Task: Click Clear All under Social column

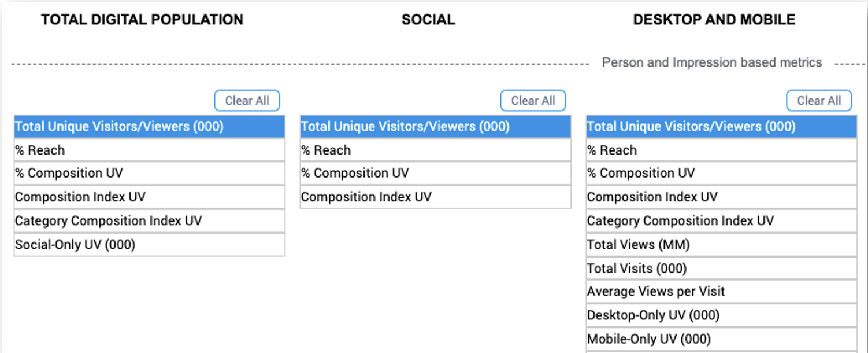Action: pos(533,101)
